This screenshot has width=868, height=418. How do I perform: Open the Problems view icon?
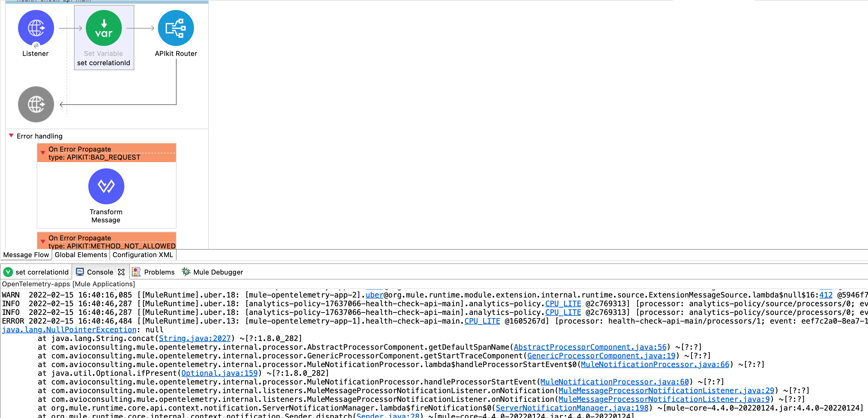pyautogui.click(x=136, y=272)
